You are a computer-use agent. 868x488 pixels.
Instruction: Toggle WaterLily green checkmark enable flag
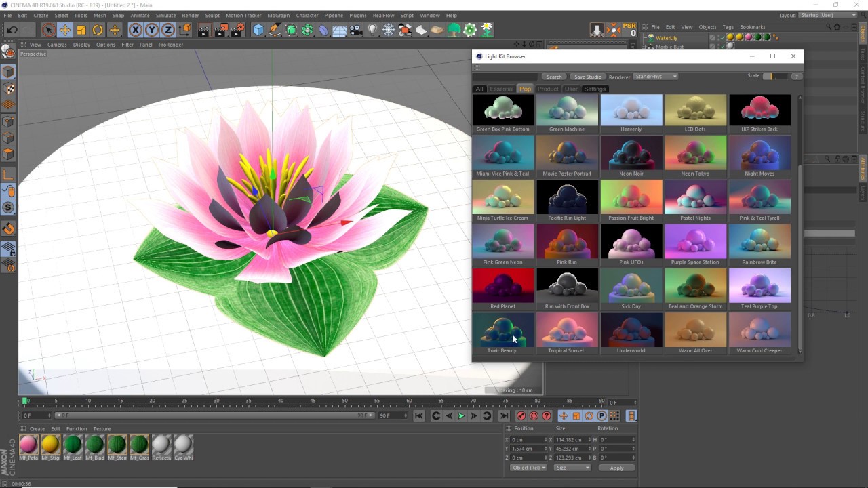click(721, 38)
